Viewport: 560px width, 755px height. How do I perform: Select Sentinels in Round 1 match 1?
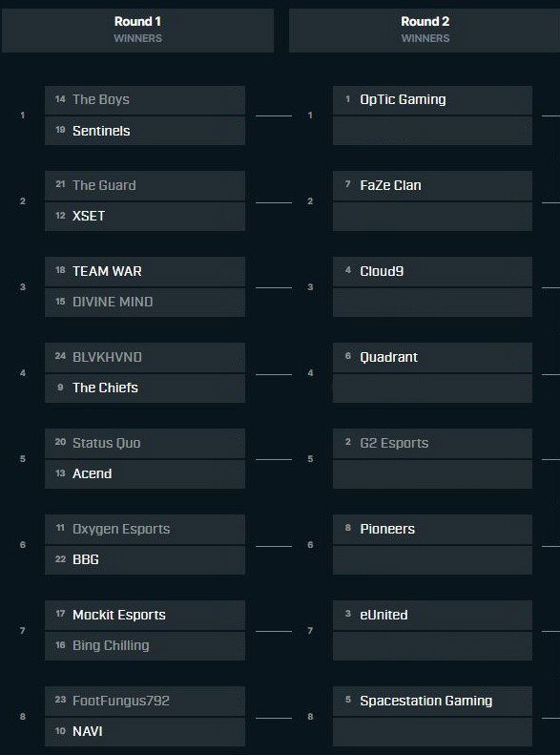click(x=145, y=131)
